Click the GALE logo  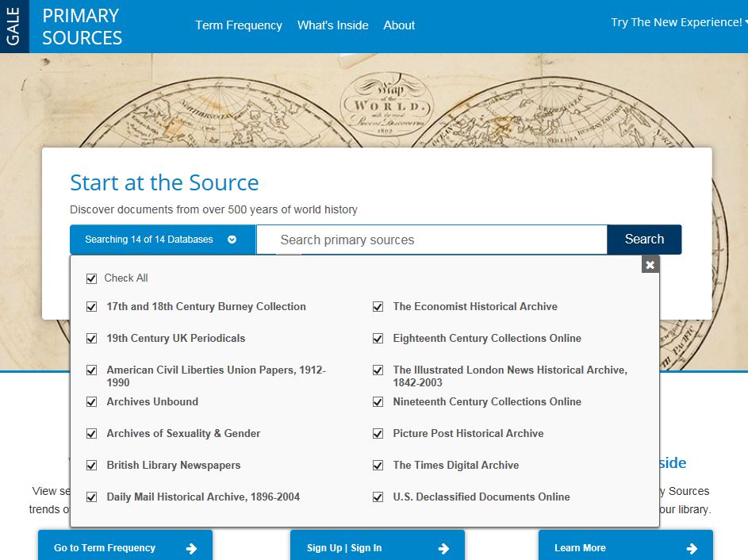click(x=13, y=27)
